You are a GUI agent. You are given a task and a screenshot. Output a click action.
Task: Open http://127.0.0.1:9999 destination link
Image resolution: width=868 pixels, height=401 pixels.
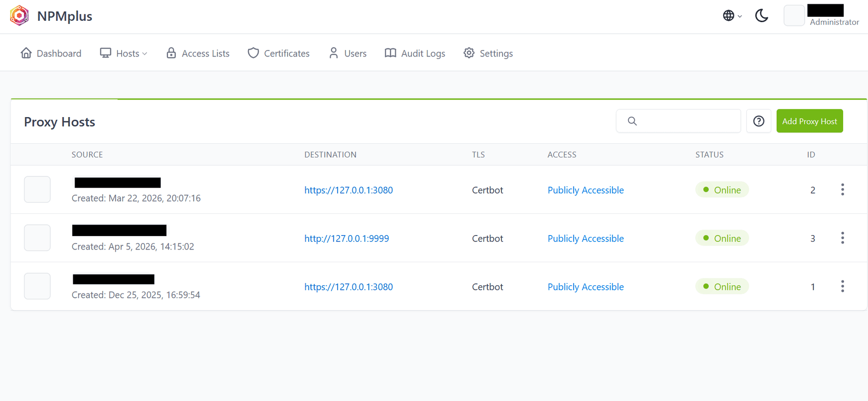tap(347, 238)
